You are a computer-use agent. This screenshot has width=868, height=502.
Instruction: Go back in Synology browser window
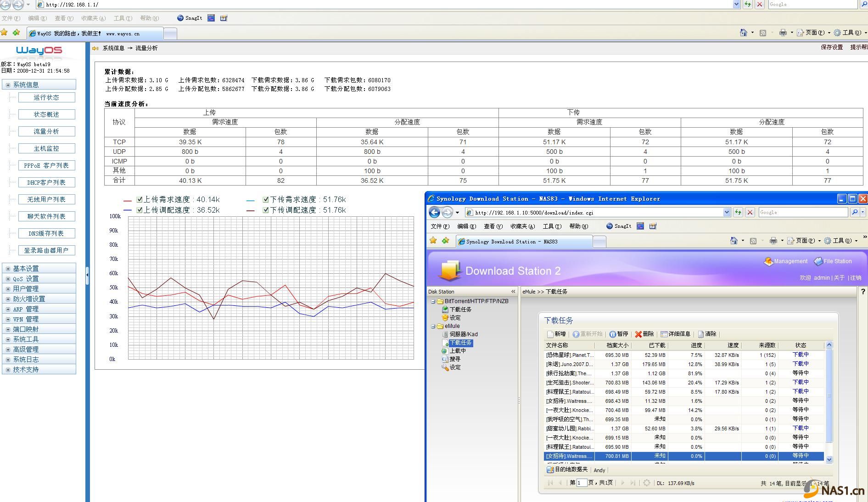[x=434, y=212]
